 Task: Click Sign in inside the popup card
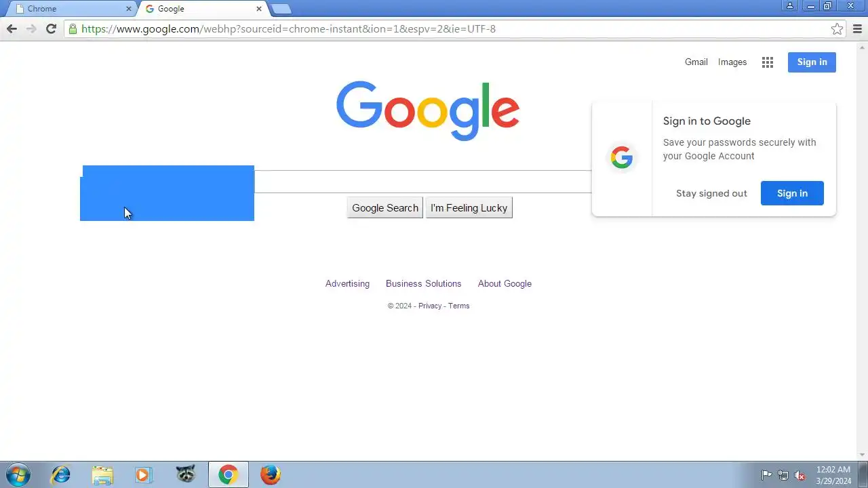792,193
